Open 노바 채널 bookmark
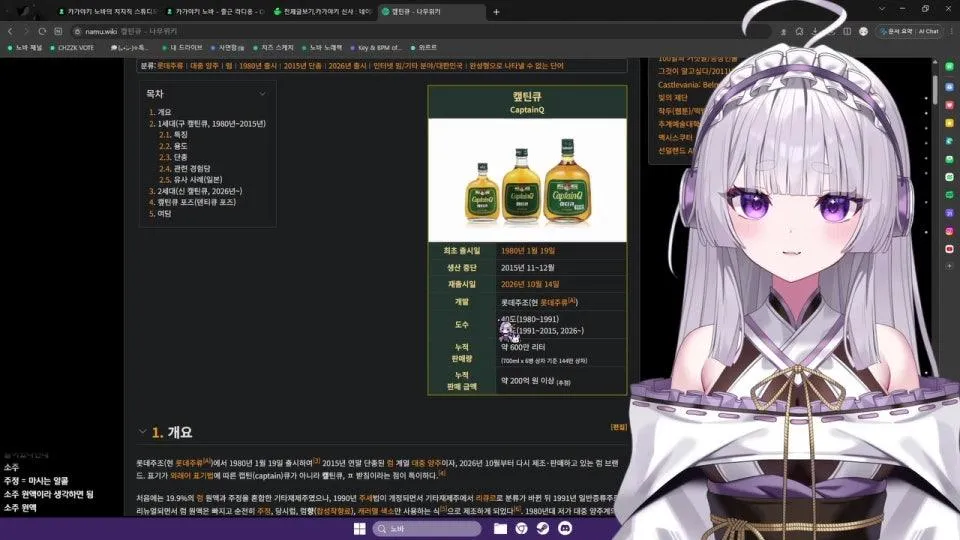Image resolution: width=960 pixels, height=540 pixels. pyautogui.click(x=24, y=48)
